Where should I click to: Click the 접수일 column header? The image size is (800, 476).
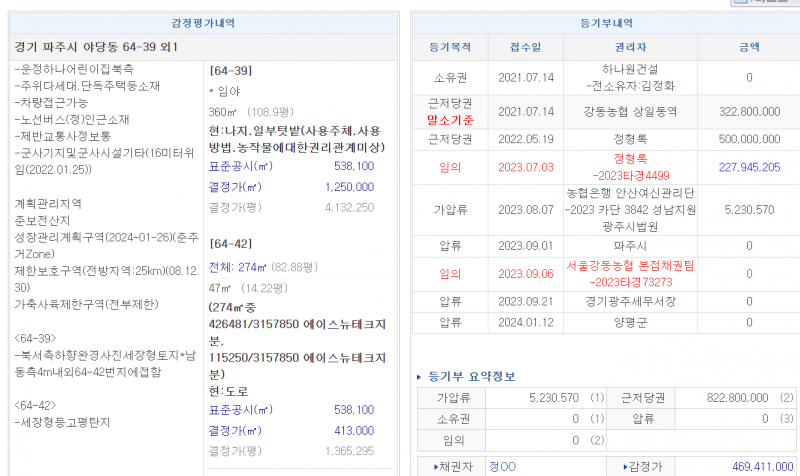coord(526,47)
